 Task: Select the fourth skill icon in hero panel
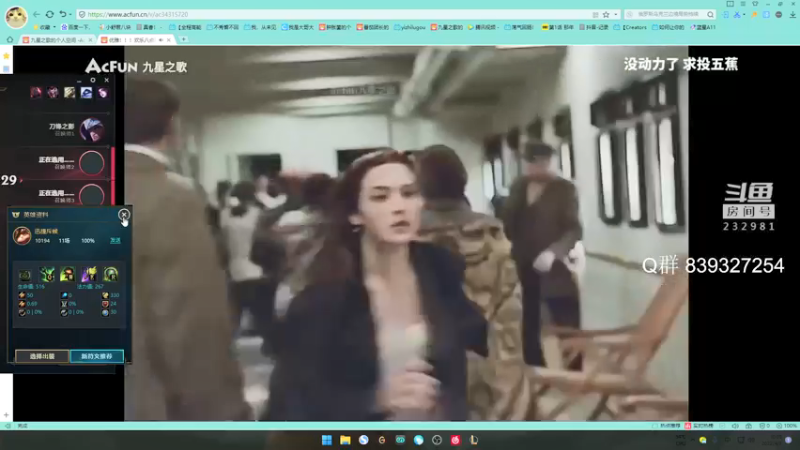[89, 275]
